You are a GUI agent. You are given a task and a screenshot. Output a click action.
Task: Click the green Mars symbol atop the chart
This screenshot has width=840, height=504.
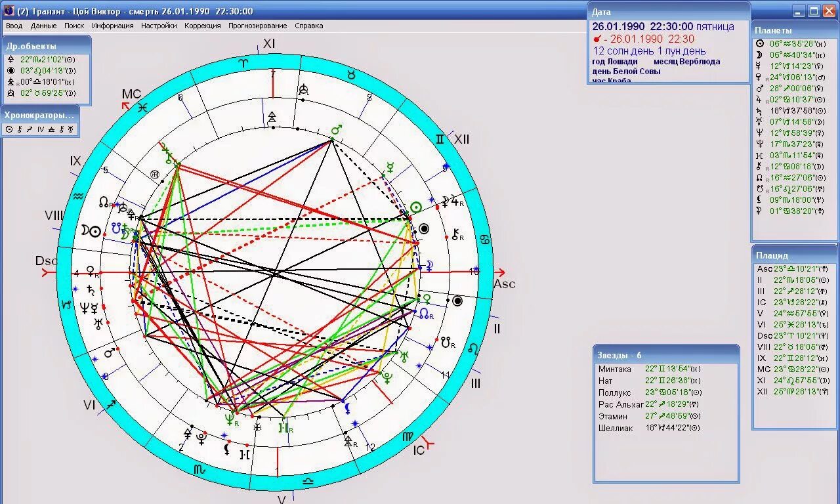337,130
